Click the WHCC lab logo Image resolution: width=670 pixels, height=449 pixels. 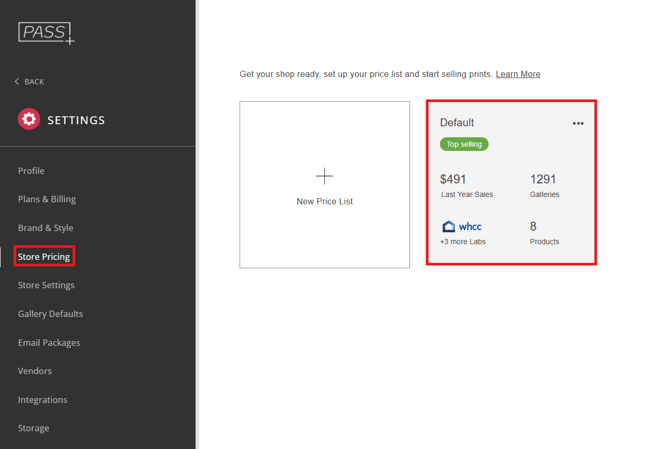pyautogui.click(x=462, y=227)
